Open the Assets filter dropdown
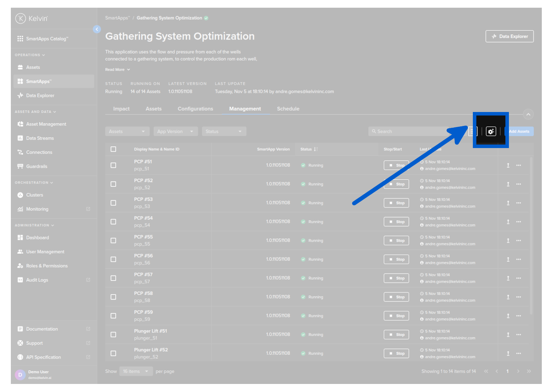 point(127,132)
